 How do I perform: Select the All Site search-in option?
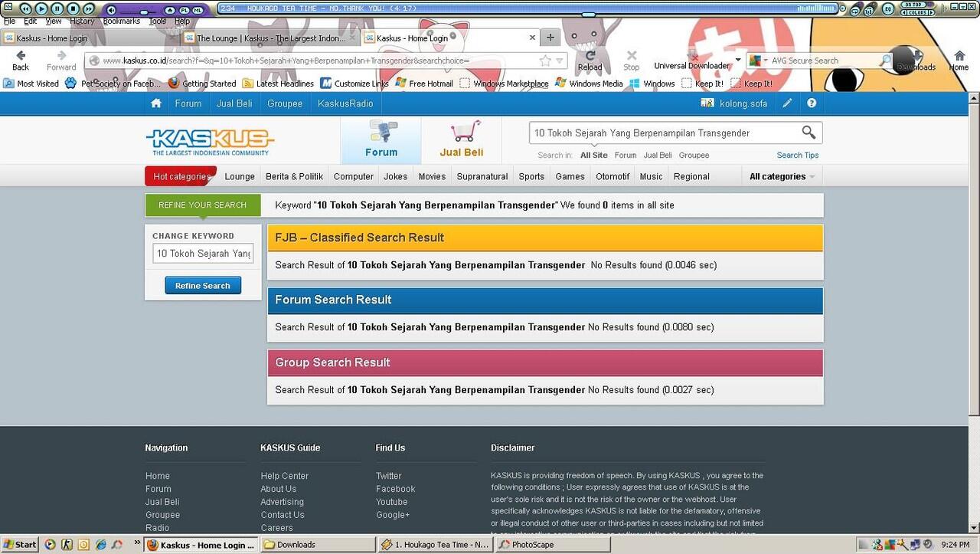pyautogui.click(x=594, y=155)
